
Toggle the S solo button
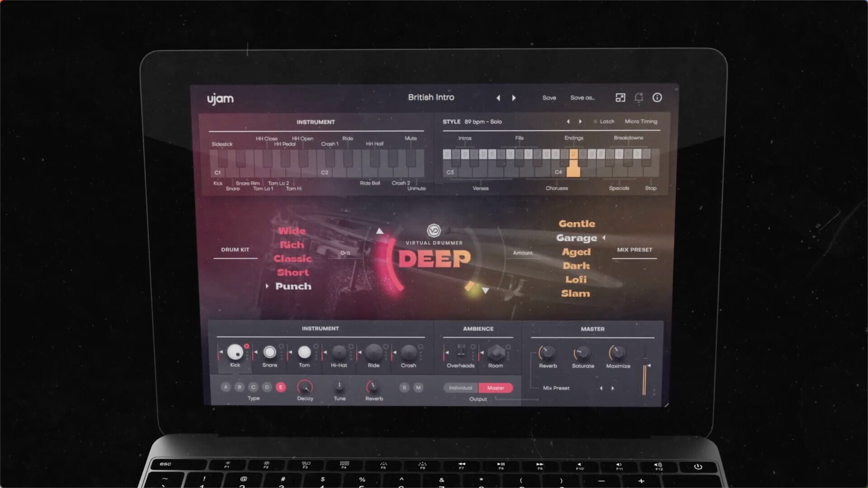click(404, 388)
